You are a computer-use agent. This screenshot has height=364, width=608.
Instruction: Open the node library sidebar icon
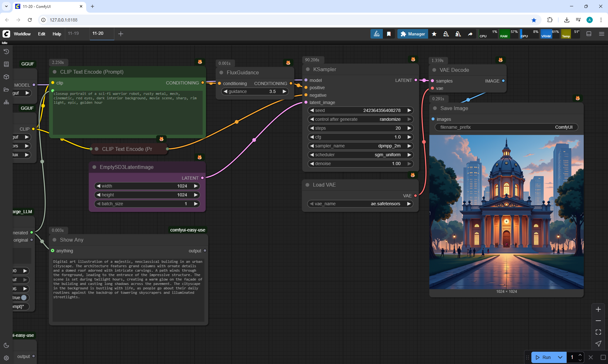6,64
